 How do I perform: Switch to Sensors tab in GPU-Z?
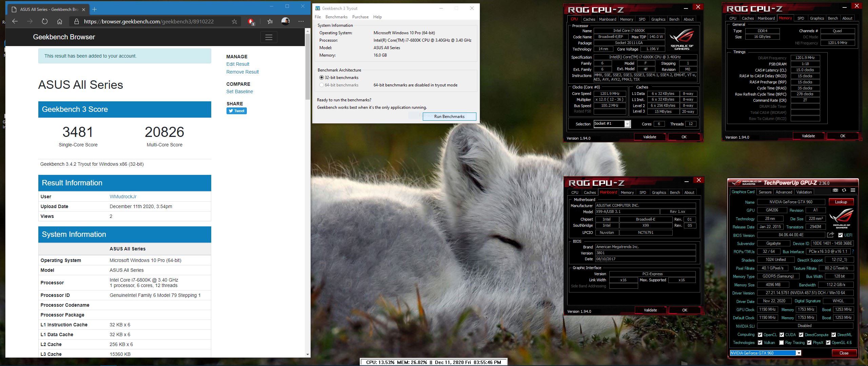click(765, 192)
